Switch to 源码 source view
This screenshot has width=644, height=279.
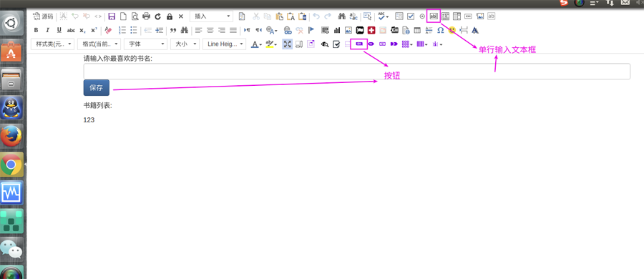[43, 16]
